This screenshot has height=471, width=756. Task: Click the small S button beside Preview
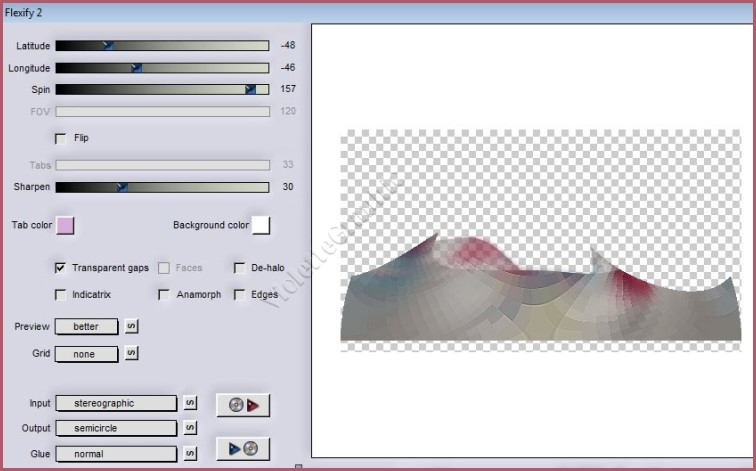click(131, 326)
